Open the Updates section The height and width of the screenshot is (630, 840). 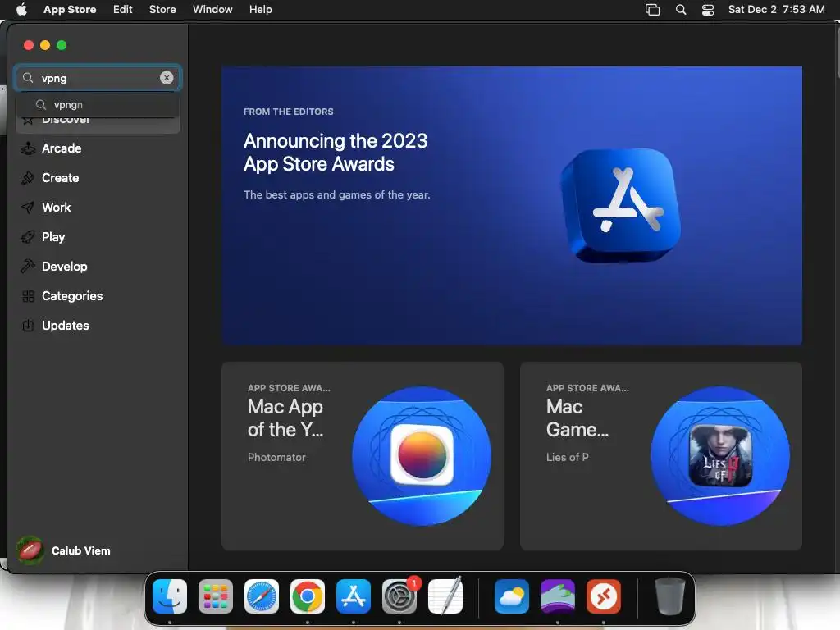tap(98, 325)
